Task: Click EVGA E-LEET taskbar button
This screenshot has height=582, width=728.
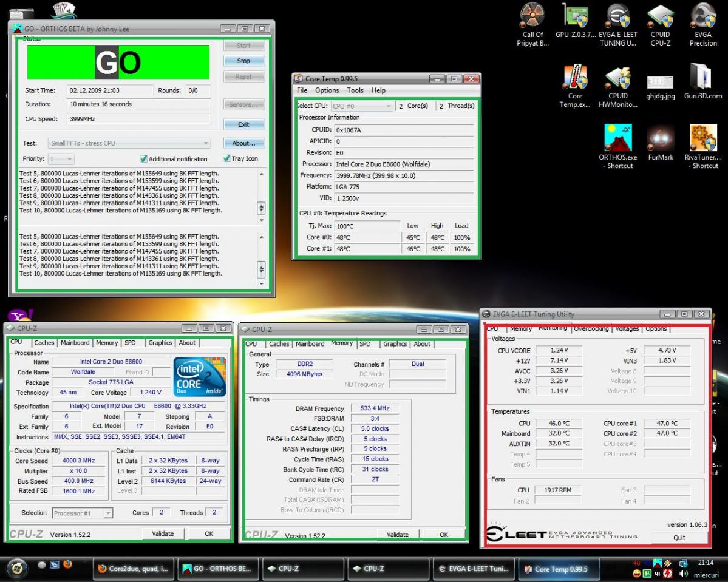Action: [x=474, y=569]
